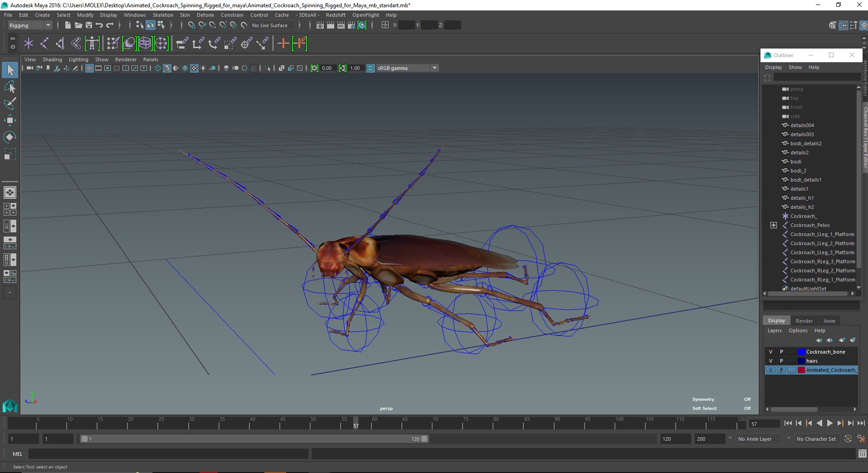Choose the Rotate tool in the toolbox

(x=10, y=137)
